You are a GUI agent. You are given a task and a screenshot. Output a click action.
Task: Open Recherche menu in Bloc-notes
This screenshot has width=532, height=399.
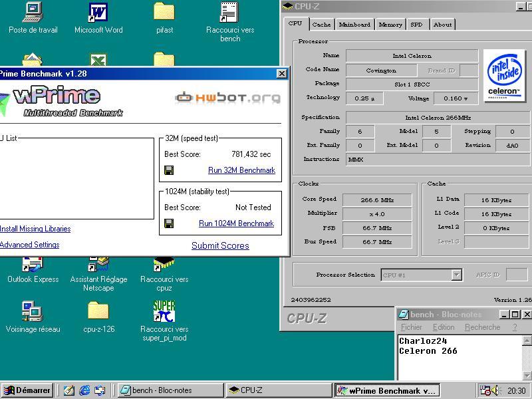click(483, 327)
